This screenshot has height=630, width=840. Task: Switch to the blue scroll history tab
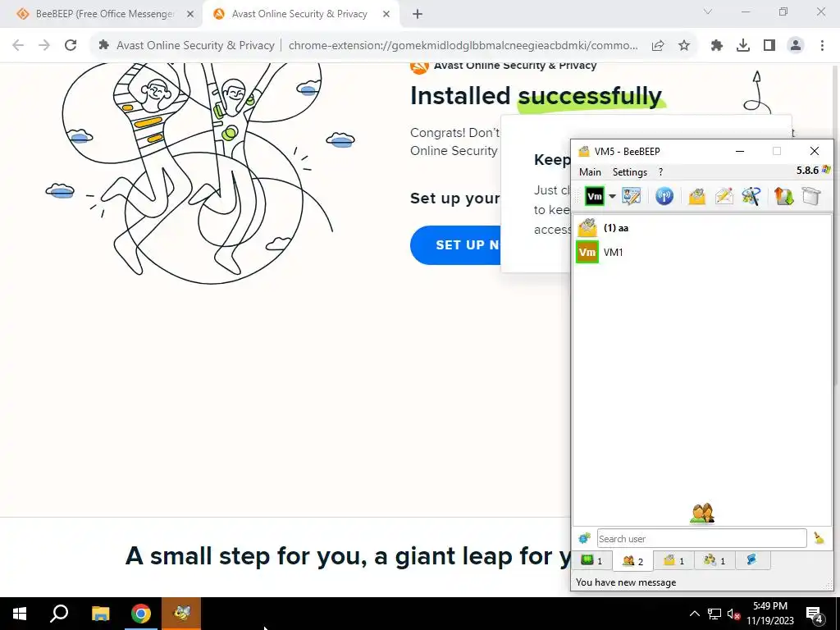coord(751,560)
